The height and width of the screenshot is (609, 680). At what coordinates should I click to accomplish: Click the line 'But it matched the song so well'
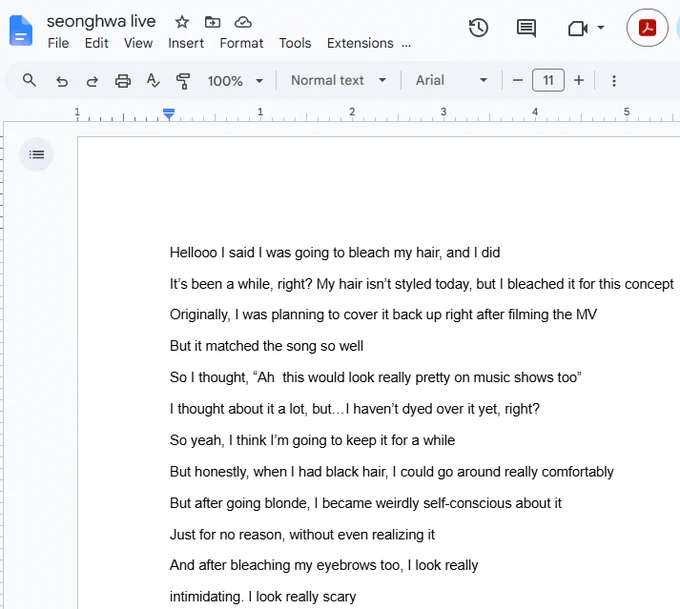[266, 346]
